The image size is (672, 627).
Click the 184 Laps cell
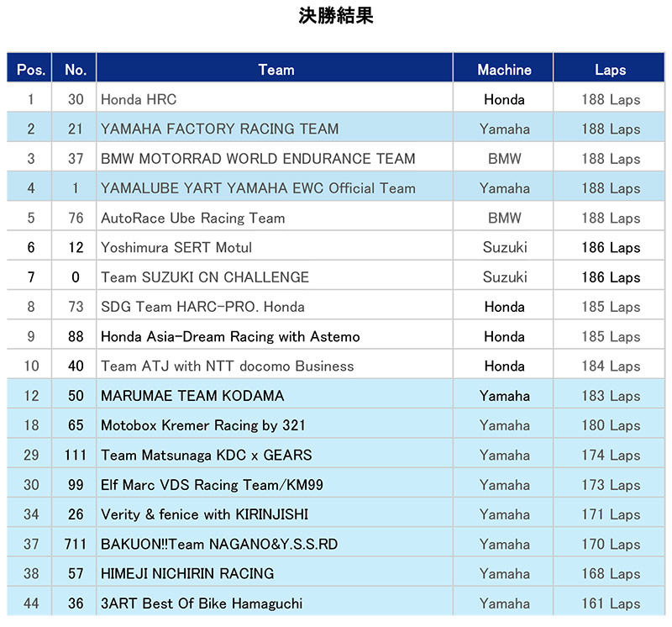(x=609, y=366)
